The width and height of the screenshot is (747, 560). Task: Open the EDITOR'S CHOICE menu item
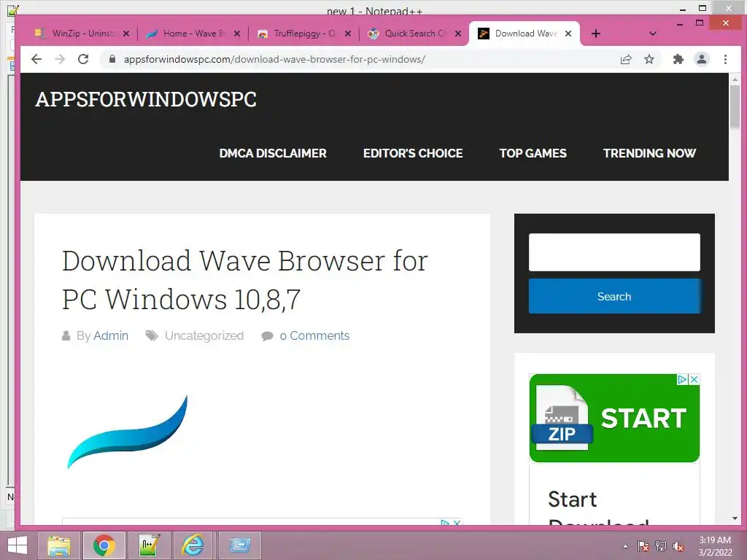[413, 153]
